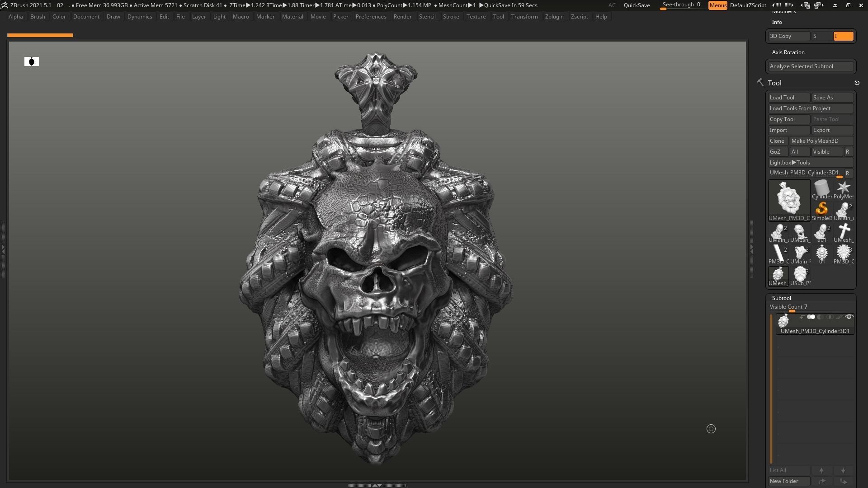868x488 pixels.
Task: Click the subtool paintbrush polypaint icon
Action: (839, 317)
